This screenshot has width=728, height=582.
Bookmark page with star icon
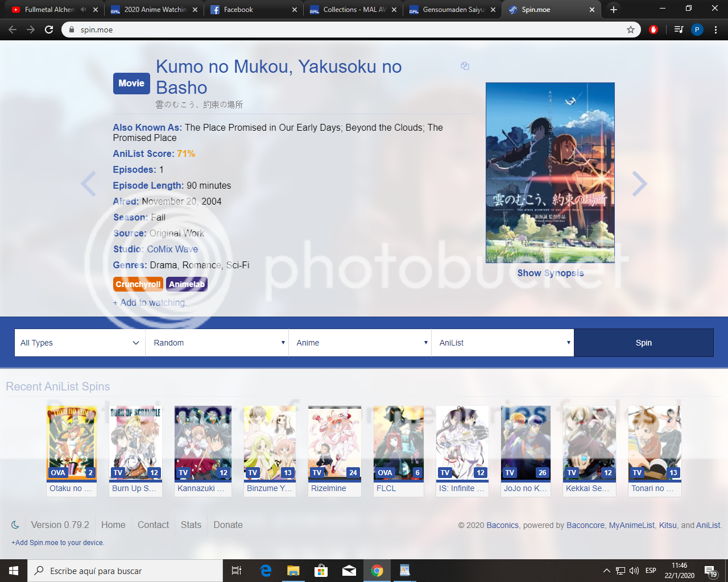coord(630,30)
